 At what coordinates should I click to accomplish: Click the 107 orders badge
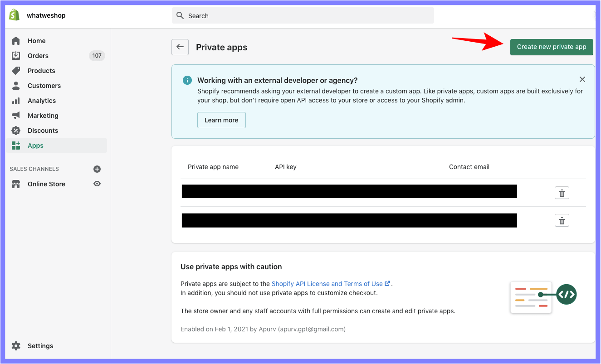[x=97, y=56]
